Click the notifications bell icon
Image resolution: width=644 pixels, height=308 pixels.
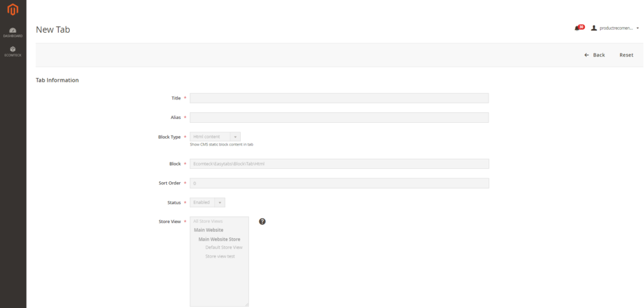click(578, 28)
